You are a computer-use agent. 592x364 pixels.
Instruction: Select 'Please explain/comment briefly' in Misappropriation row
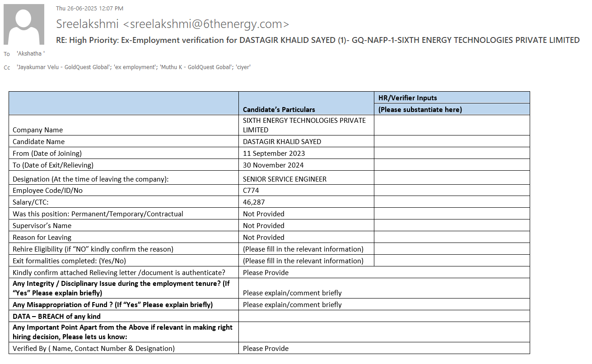(x=292, y=305)
